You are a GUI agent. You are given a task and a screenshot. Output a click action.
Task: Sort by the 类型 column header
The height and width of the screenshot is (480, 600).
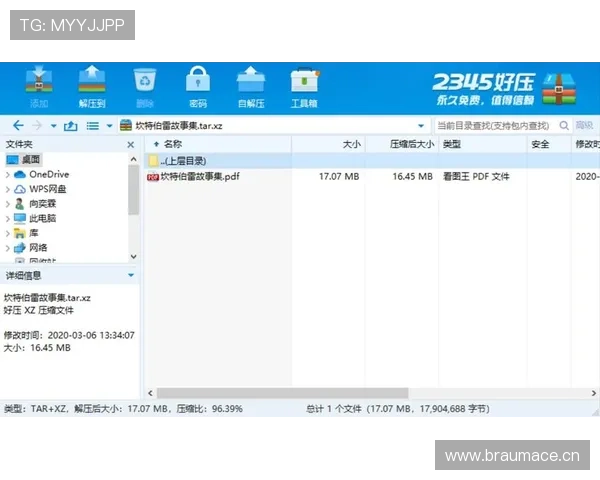(482, 144)
